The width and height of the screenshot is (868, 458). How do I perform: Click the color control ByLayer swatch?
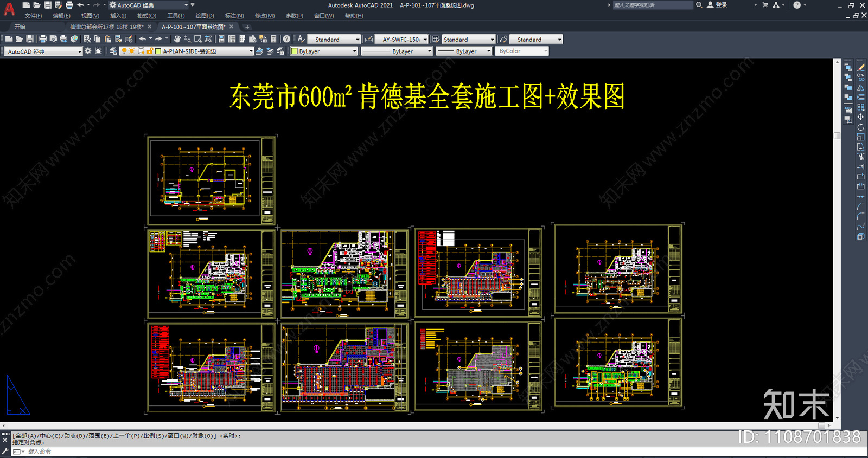click(295, 51)
